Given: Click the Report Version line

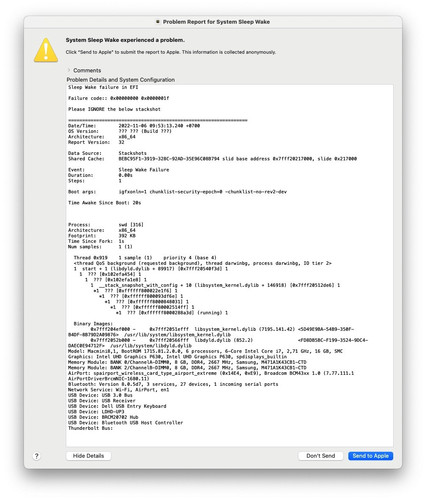Looking at the screenshot, I should point(96,142).
